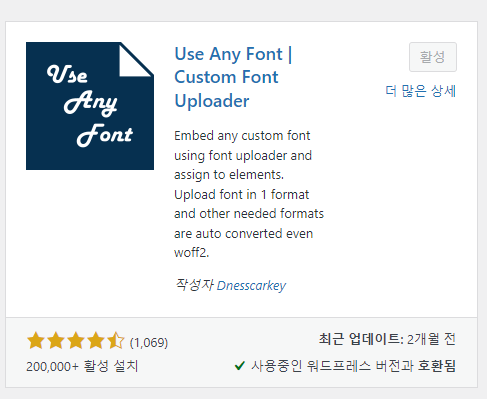The height and width of the screenshot is (399, 487).
Task: Click the 활성 button
Action: click(x=433, y=57)
